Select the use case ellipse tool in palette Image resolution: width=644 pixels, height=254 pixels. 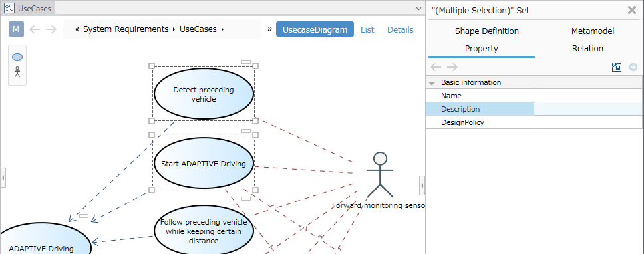click(17, 57)
